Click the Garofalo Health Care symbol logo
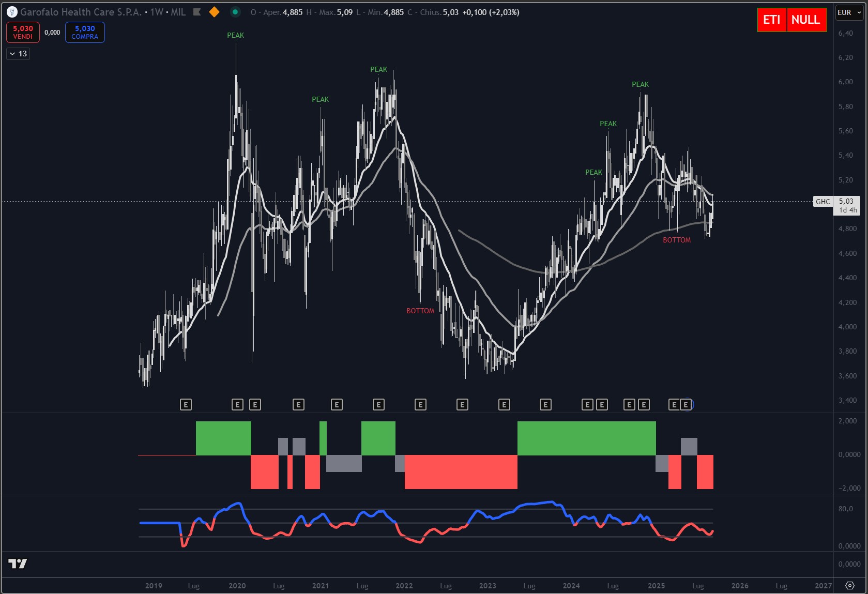868x594 pixels. (x=12, y=12)
